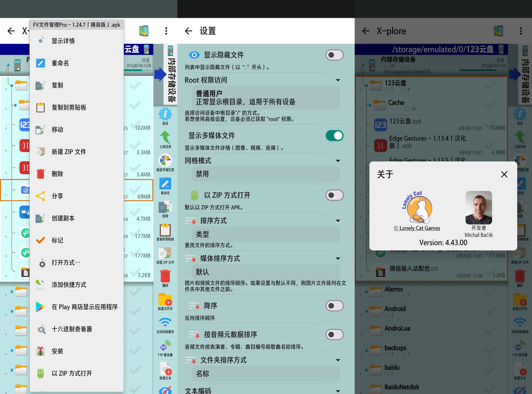This screenshot has height=394, width=532.
Task: Open the device transfer icon in left screen header
Action: [144, 31]
